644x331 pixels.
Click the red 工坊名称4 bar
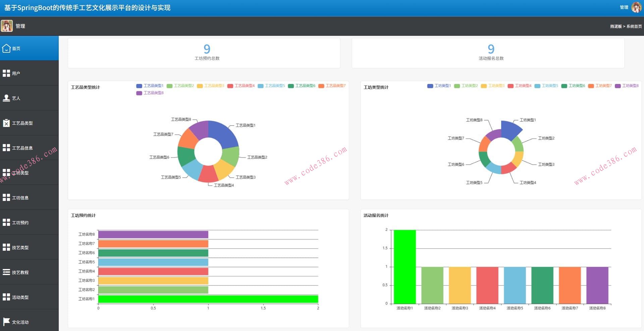click(x=153, y=271)
